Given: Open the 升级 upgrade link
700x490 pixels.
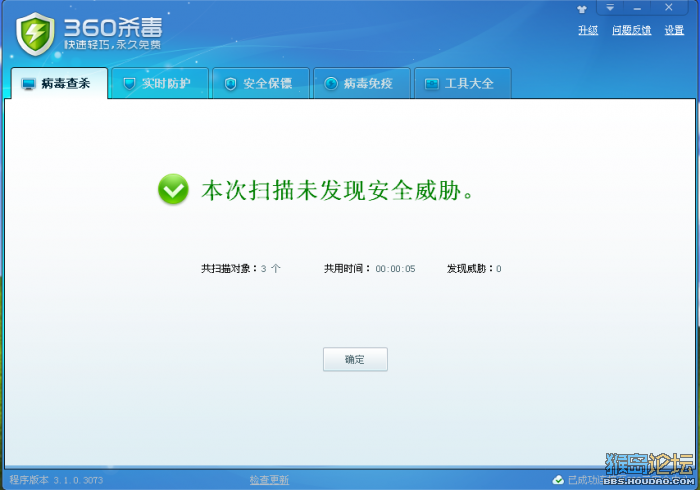Looking at the screenshot, I should (x=588, y=30).
